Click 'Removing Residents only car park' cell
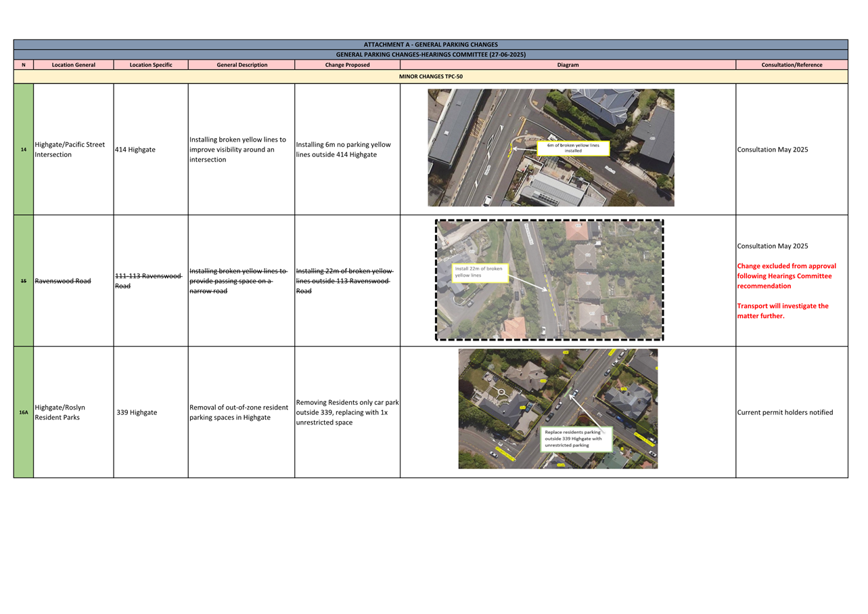 pos(347,412)
